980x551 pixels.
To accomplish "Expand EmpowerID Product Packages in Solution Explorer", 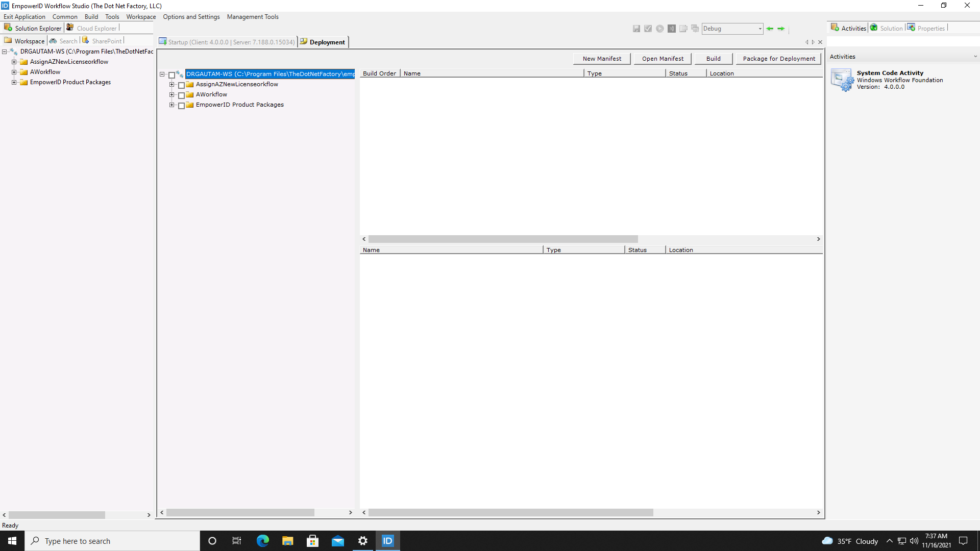I will pyautogui.click(x=14, y=82).
